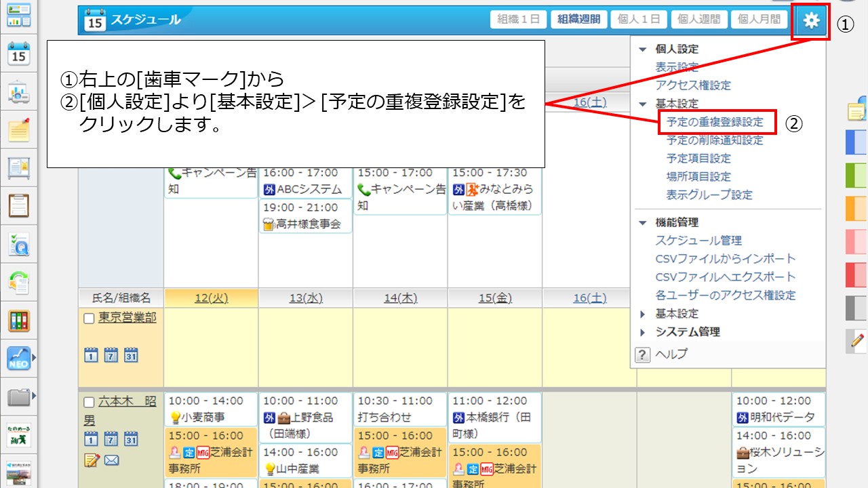This screenshot has width=868, height=488.
Task: Tick the checkbox next to 六本木 昭男
Action: 89,402
